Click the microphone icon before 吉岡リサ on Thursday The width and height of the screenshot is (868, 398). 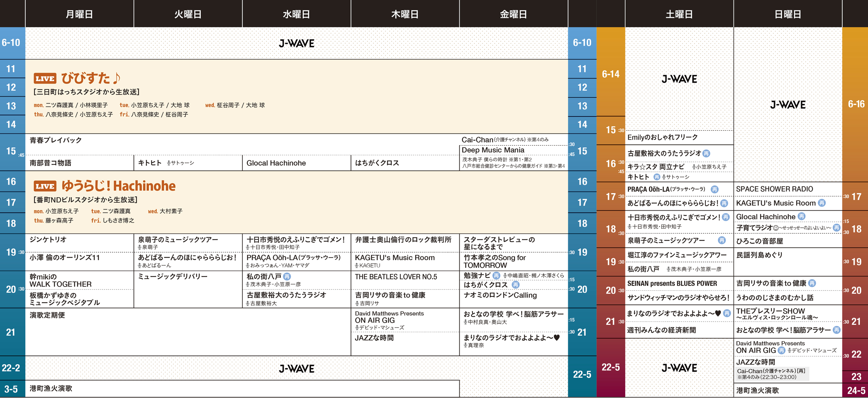click(x=357, y=304)
